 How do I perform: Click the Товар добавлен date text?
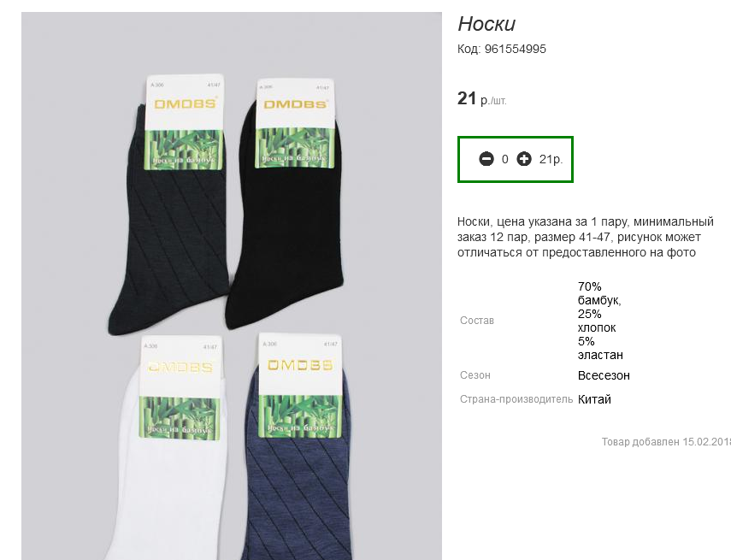tap(666, 441)
